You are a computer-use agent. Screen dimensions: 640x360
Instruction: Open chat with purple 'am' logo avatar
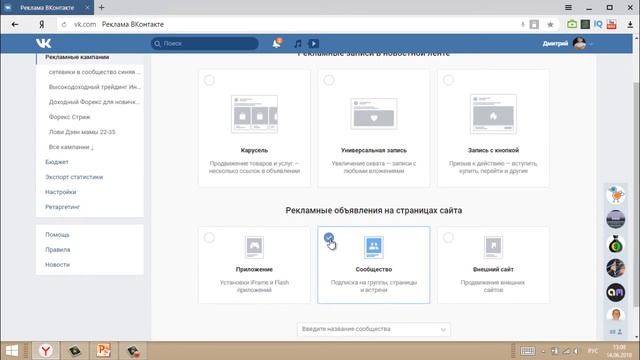click(616, 292)
